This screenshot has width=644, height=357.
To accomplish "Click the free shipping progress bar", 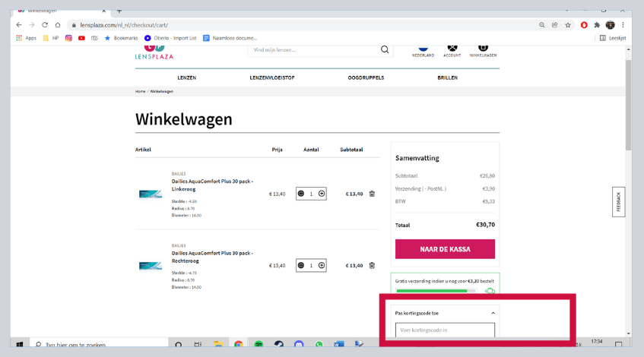I will [x=436, y=291].
